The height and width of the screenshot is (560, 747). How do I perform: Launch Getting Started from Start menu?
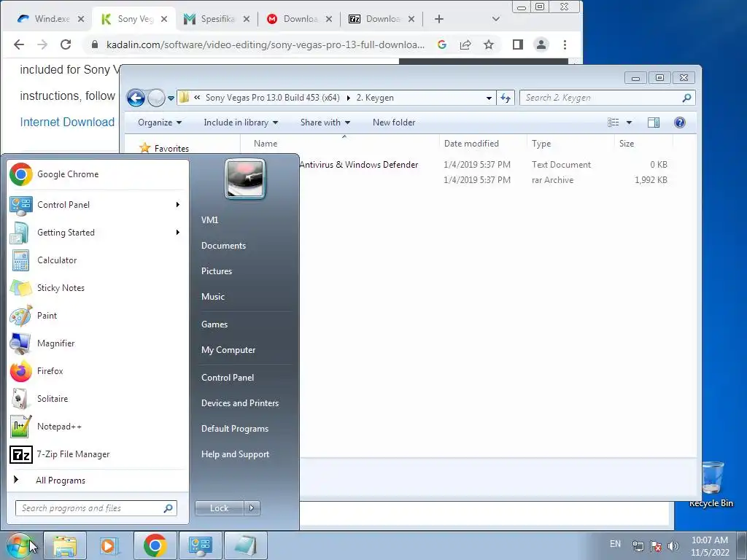coord(98,233)
